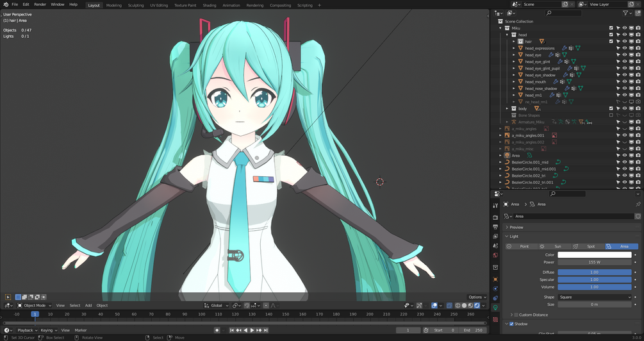The image size is (644, 341).
Task: Click the add workspace plus icon
Action: click(x=319, y=5)
